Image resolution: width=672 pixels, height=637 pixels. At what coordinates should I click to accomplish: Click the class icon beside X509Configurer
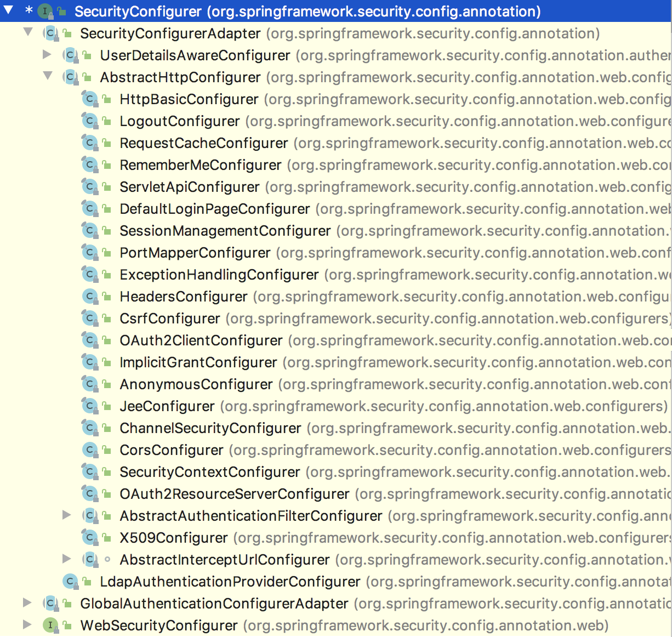coord(88,537)
